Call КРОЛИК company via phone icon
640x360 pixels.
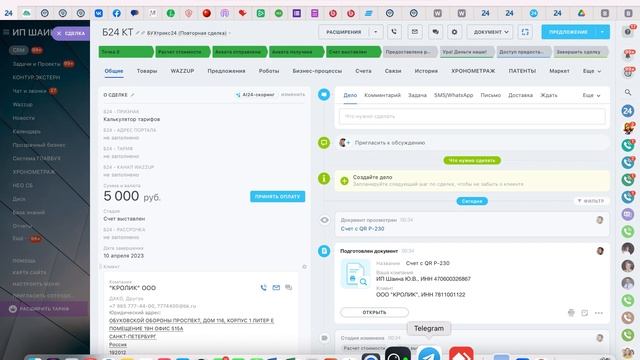click(x=264, y=288)
